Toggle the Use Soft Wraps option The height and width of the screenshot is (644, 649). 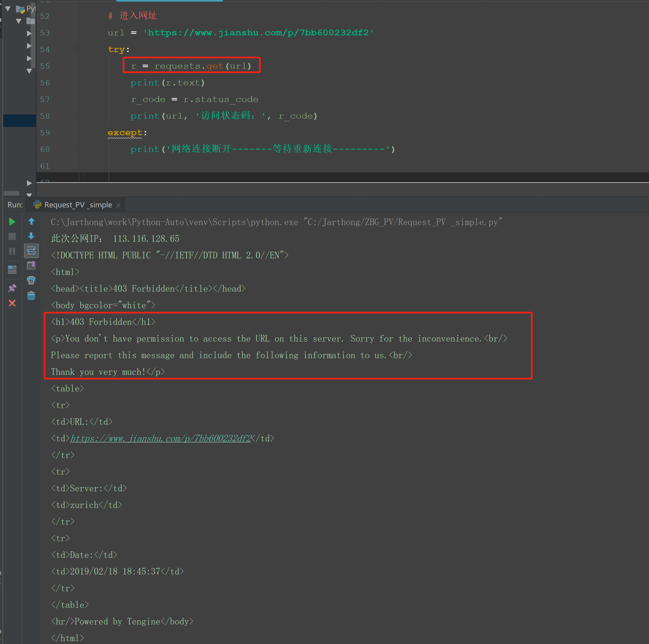(x=31, y=250)
